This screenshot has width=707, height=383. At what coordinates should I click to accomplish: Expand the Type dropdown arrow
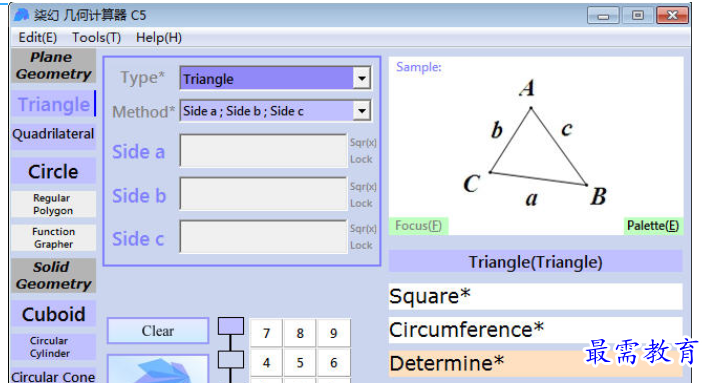click(x=362, y=78)
